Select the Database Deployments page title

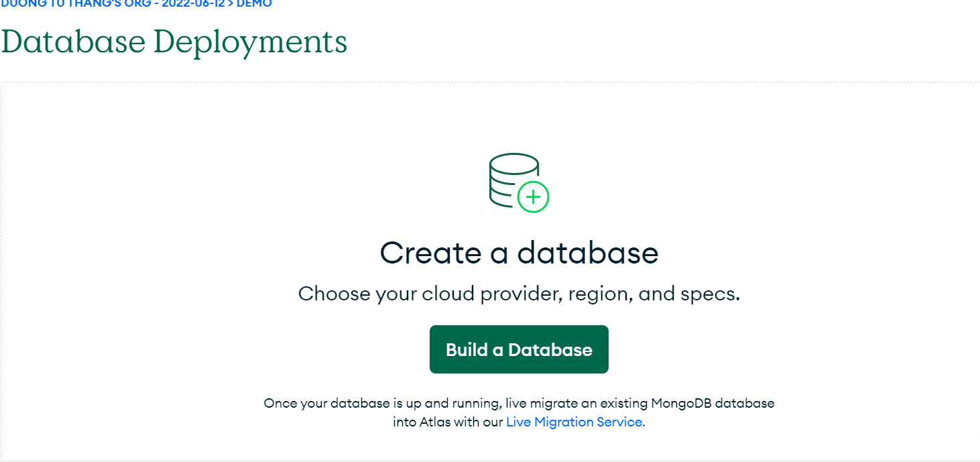174,42
